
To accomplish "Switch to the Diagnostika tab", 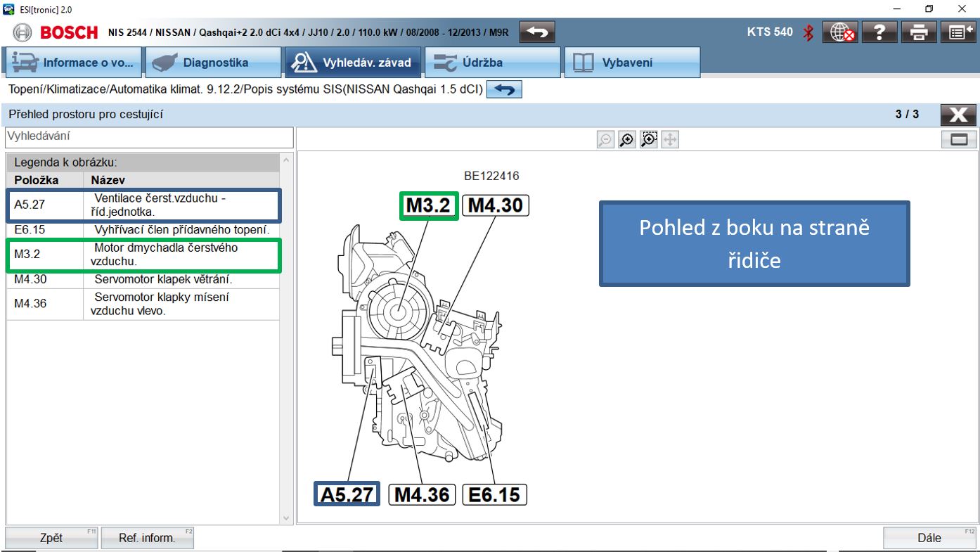I will pos(213,63).
